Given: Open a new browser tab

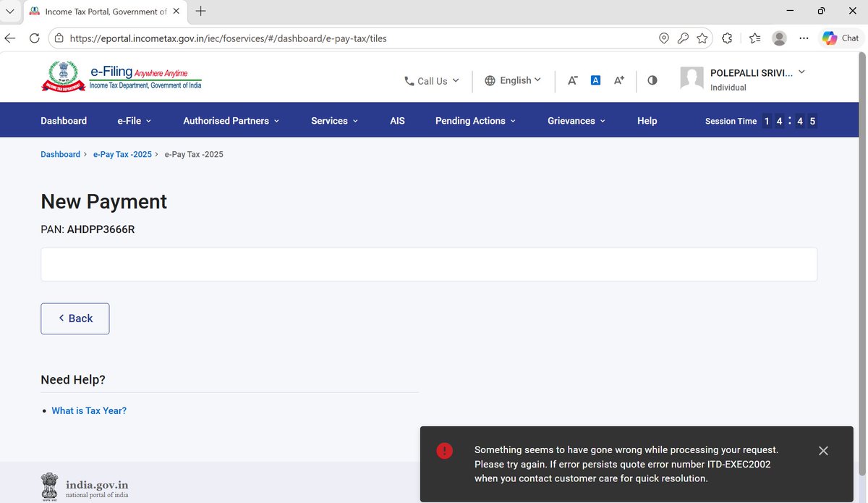Looking at the screenshot, I should pos(200,11).
